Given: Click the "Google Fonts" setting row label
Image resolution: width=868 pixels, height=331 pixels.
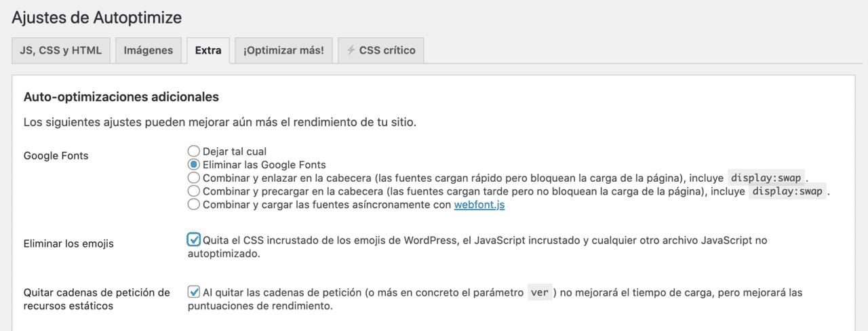Looking at the screenshot, I should click(56, 155).
